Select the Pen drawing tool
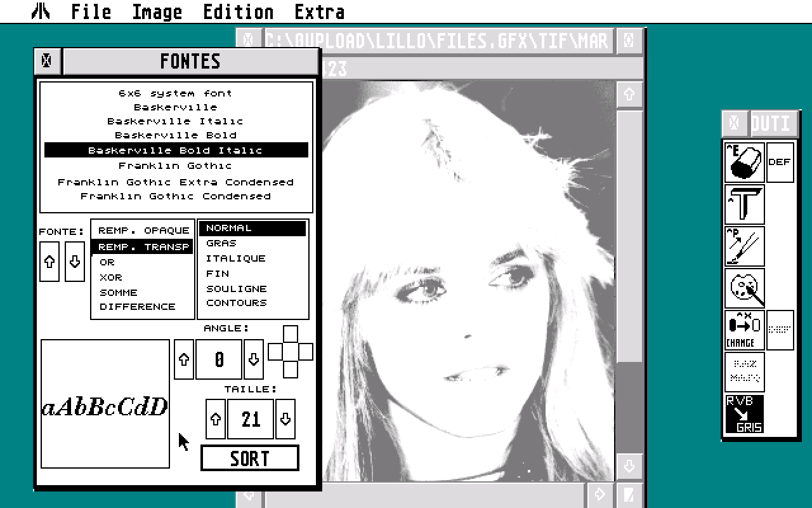The height and width of the screenshot is (508, 812). pos(743,246)
